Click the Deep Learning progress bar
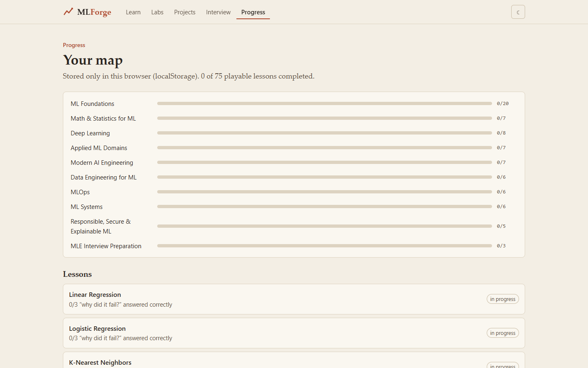Image resolution: width=588 pixels, height=368 pixels. click(x=324, y=133)
